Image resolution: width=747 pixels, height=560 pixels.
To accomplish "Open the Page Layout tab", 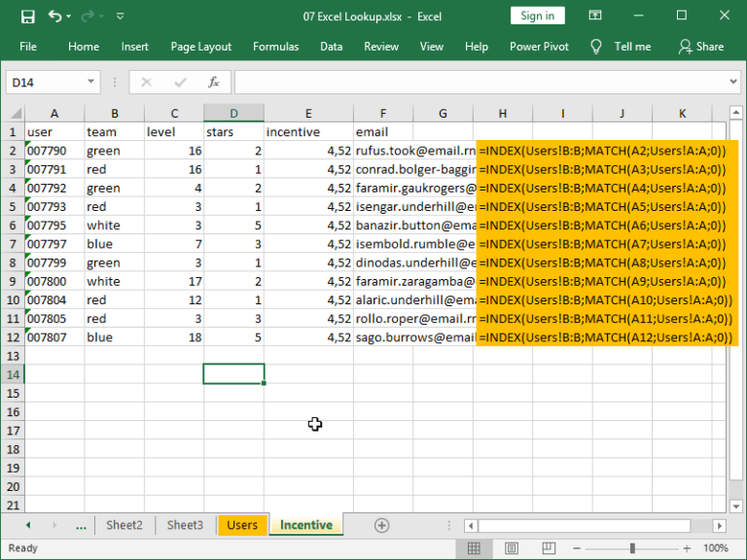I will 201,47.
